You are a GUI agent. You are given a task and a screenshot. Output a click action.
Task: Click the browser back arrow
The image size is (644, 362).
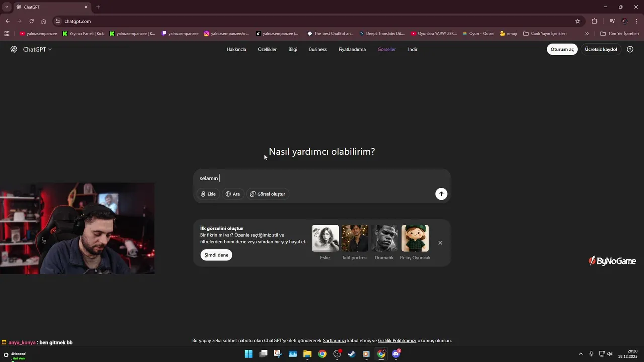coord(7,21)
